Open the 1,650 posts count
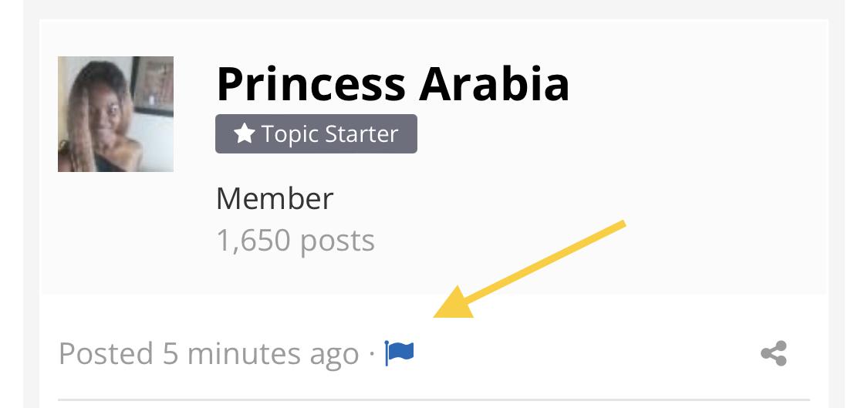868x408 pixels. (295, 241)
